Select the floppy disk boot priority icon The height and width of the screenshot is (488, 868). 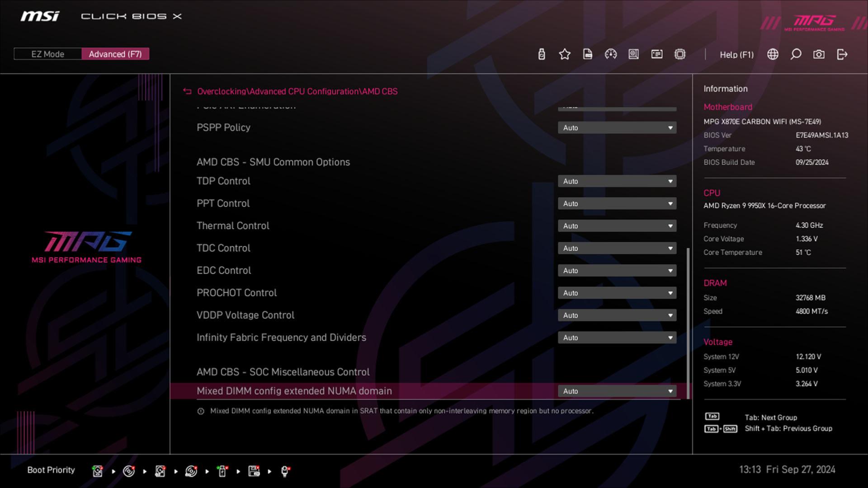254,471
